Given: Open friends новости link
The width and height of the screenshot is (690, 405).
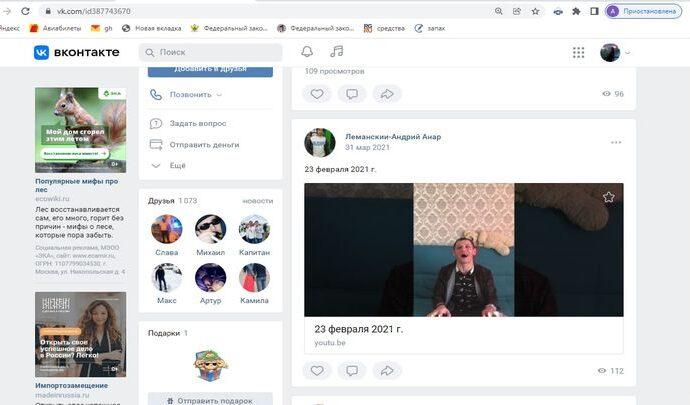Looking at the screenshot, I should [257, 201].
